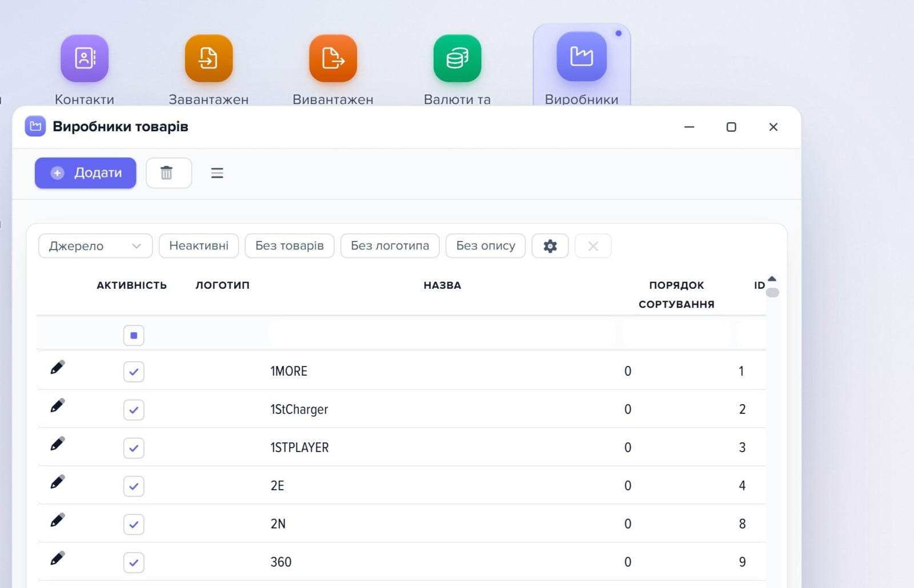Image resolution: width=914 pixels, height=588 pixels.
Task: Clear filters with the X button
Action: pyautogui.click(x=593, y=246)
